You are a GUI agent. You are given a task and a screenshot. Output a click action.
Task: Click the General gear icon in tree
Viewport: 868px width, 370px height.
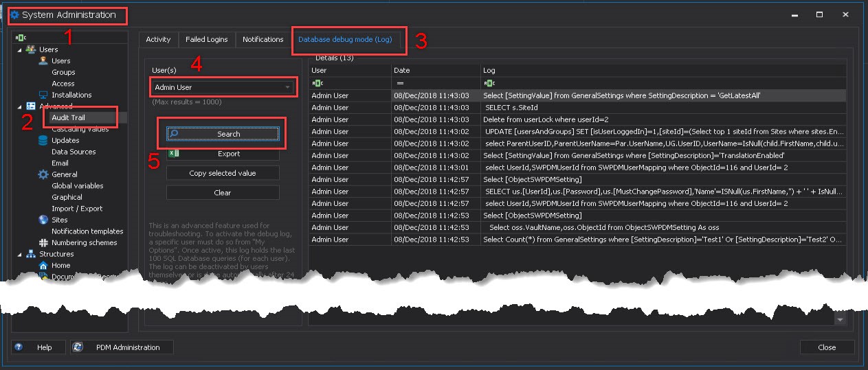[43, 174]
